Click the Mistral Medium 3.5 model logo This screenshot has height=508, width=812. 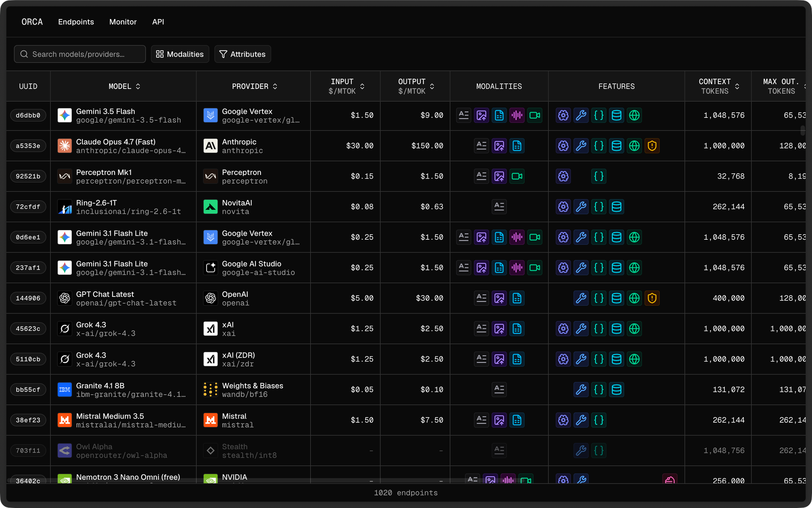coord(65,420)
